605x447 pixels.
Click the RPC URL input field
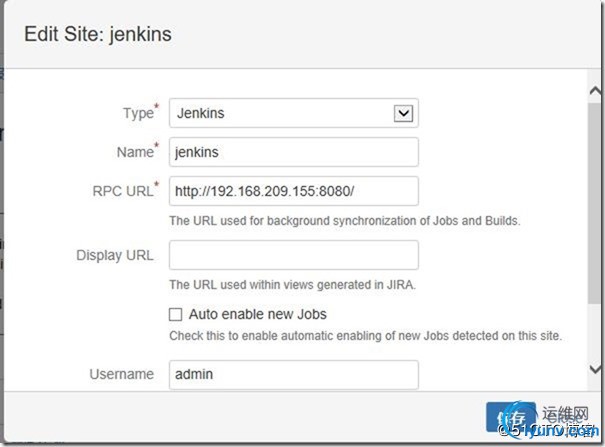[x=294, y=191]
